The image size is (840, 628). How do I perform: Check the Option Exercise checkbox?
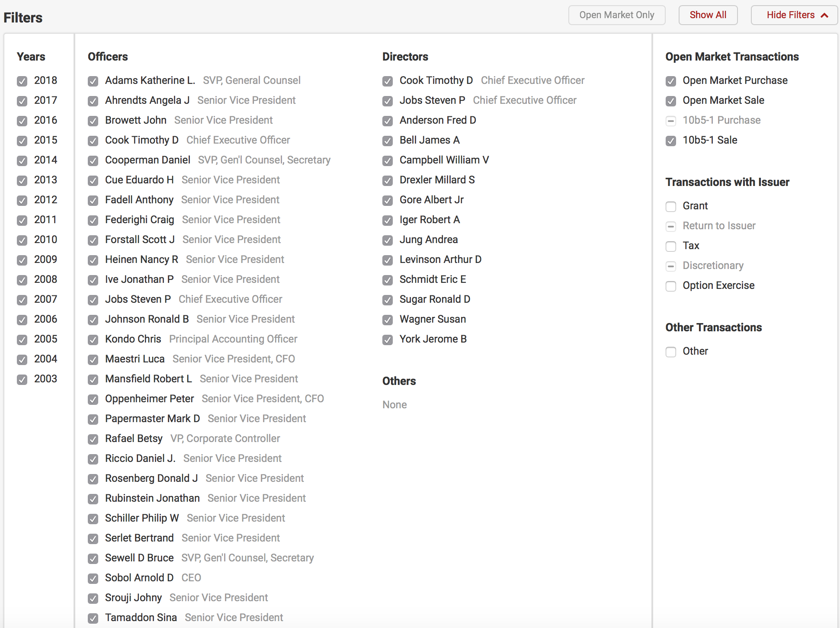point(671,286)
